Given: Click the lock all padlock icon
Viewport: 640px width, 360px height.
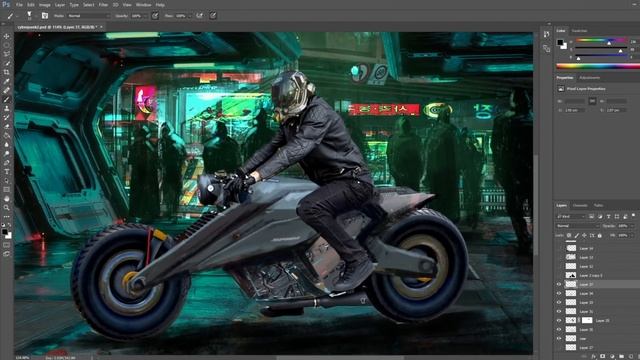Looking at the screenshot, I should pyautogui.click(x=599, y=236).
